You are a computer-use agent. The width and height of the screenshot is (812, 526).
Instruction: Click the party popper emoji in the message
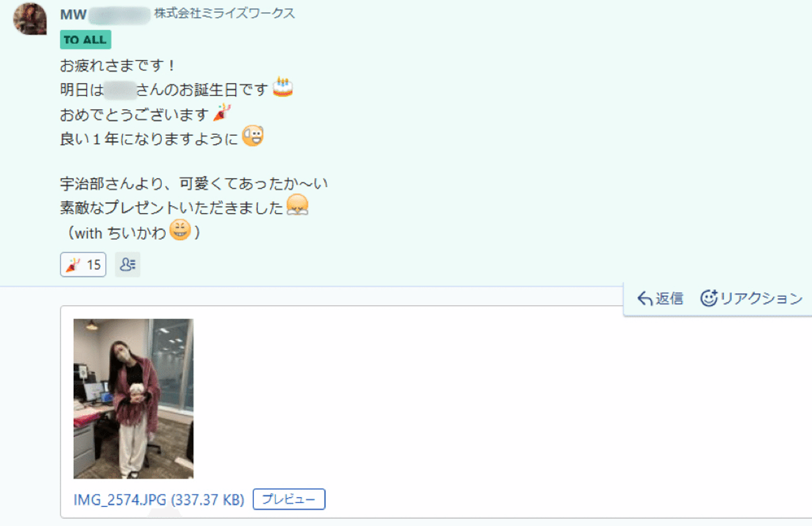(222, 112)
